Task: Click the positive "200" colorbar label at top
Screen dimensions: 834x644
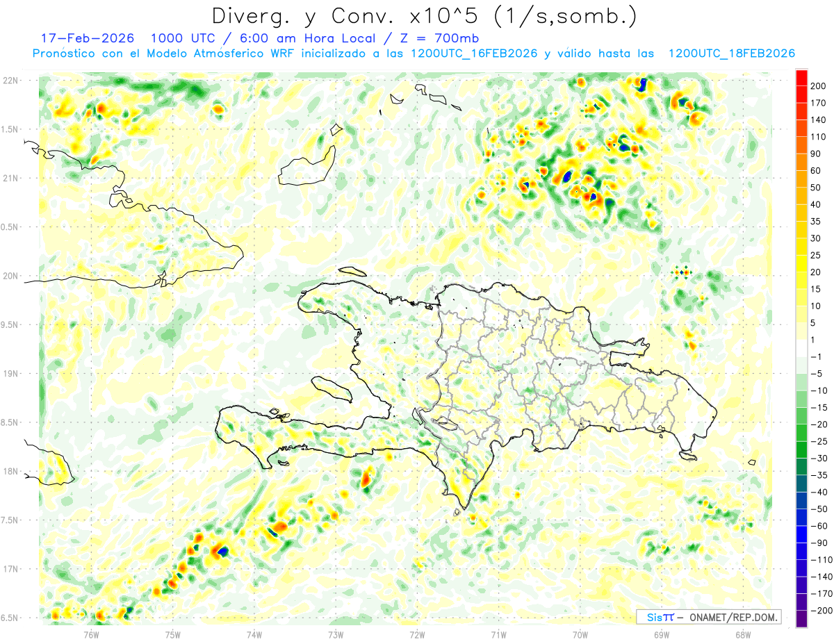Action: (x=818, y=86)
